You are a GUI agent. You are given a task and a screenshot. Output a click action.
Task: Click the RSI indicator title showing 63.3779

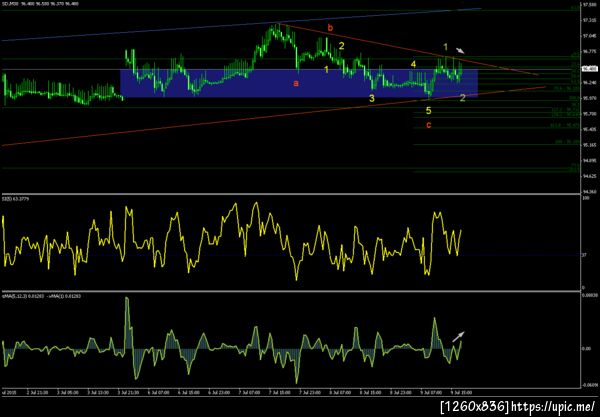click(16, 199)
